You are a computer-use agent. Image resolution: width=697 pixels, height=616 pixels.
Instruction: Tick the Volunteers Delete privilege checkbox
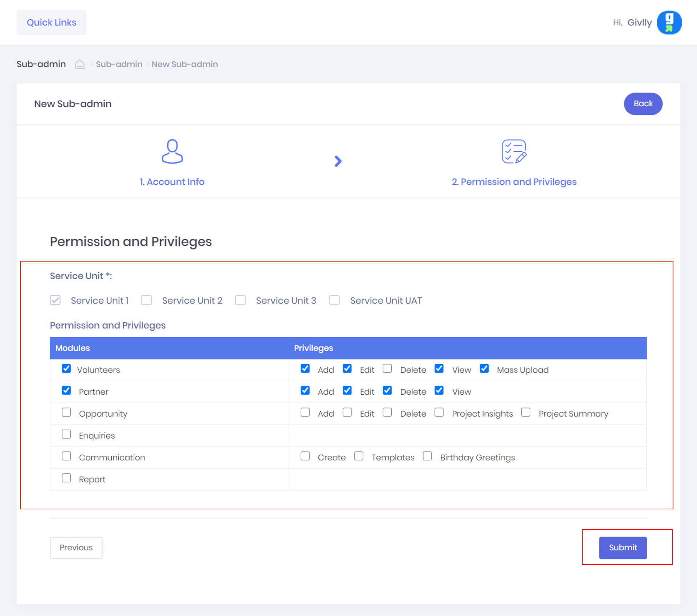pyautogui.click(x=387, y=369)
